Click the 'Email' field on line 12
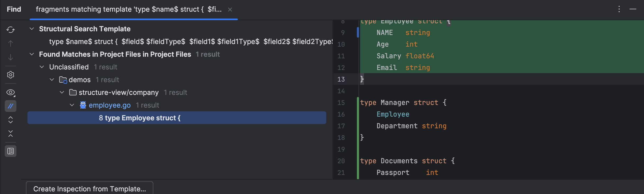The width and height of the screenshot is (644, 194). 387,68
